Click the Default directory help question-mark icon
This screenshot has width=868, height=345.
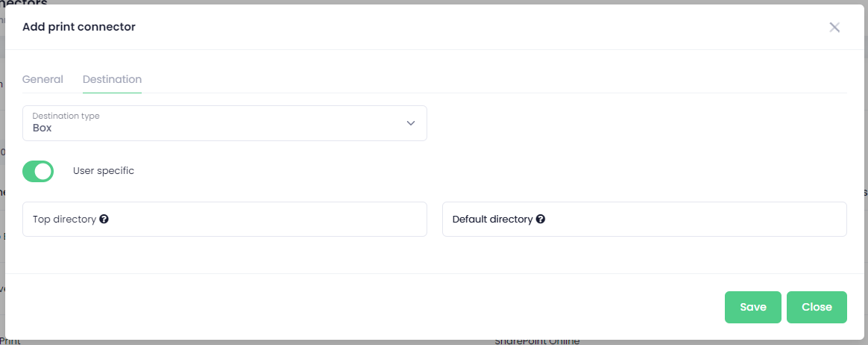541,219
